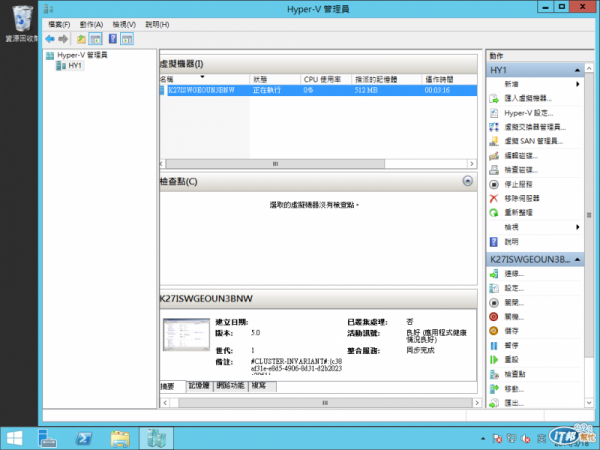Click 關機 (Shut Down) VM action
The image size is (600, 450).
tap(514, 317)
